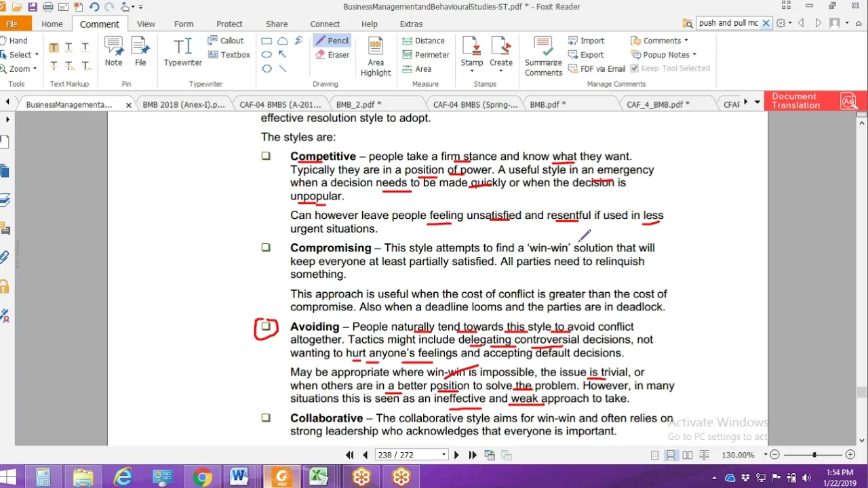Enable continuous facing view in status bar
The width and height of the screenshot is (868, 488).
pos(705,455)
